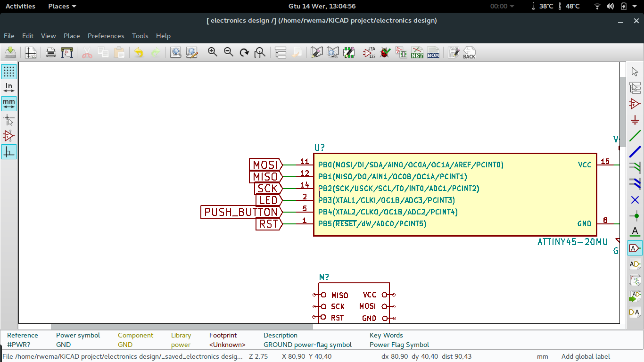Select the Place Power Port tool

tap(635, 120)
